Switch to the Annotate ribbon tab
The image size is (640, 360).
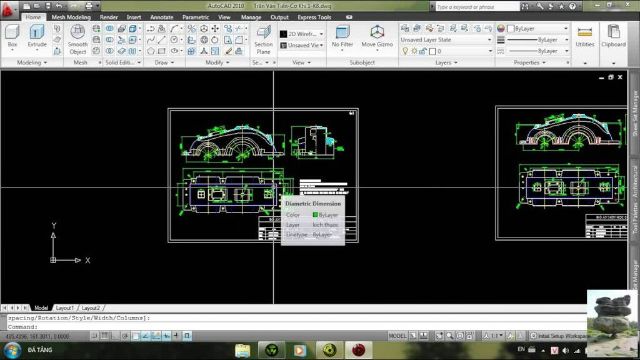pyautogui.click(x=162, y=17)
